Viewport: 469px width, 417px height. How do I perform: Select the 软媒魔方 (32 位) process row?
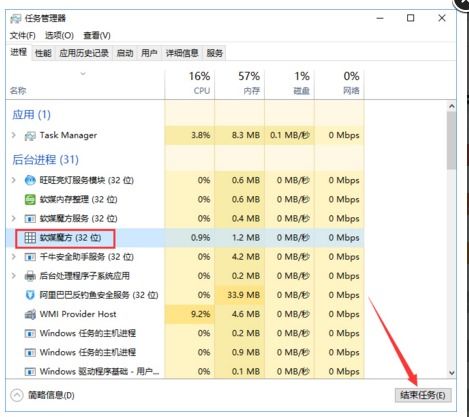coord(185,238)
